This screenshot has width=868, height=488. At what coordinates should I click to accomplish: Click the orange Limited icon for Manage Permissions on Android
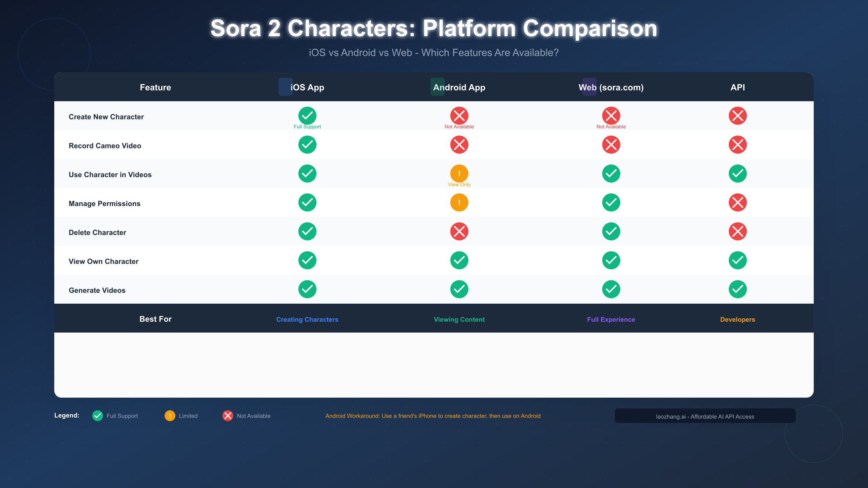pos(459,202)
